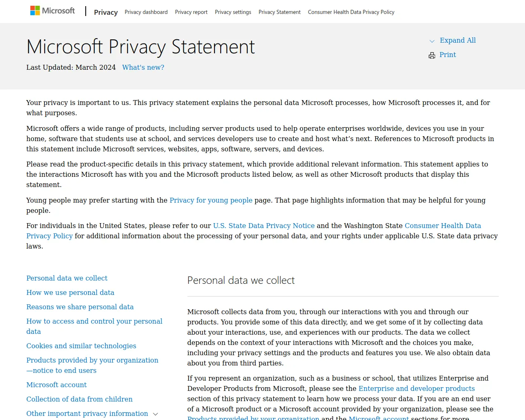This screenshot has width=525, height=420.
Task: Open Cookies and similar technologies section
Action: click(x=81, y=346)
